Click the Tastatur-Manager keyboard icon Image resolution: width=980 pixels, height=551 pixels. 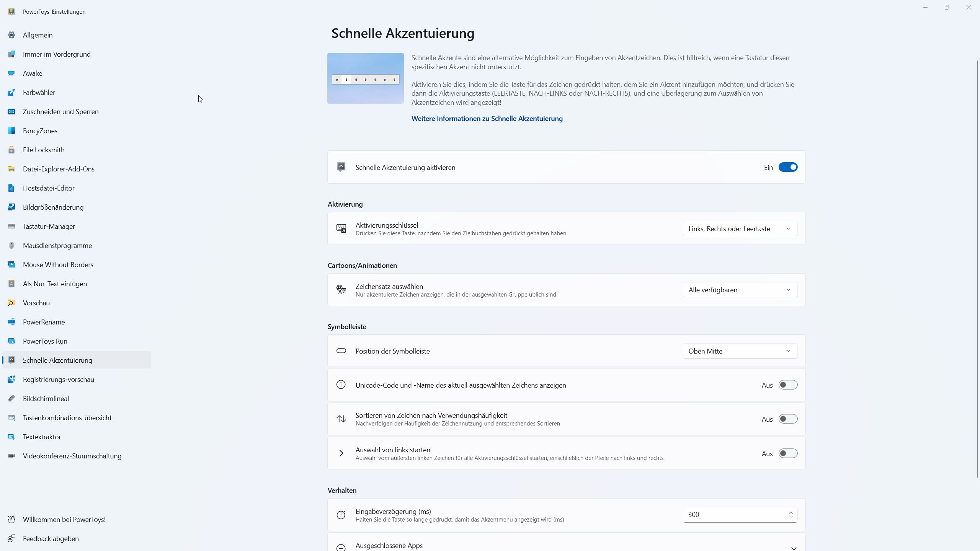[x=11, y=227]
